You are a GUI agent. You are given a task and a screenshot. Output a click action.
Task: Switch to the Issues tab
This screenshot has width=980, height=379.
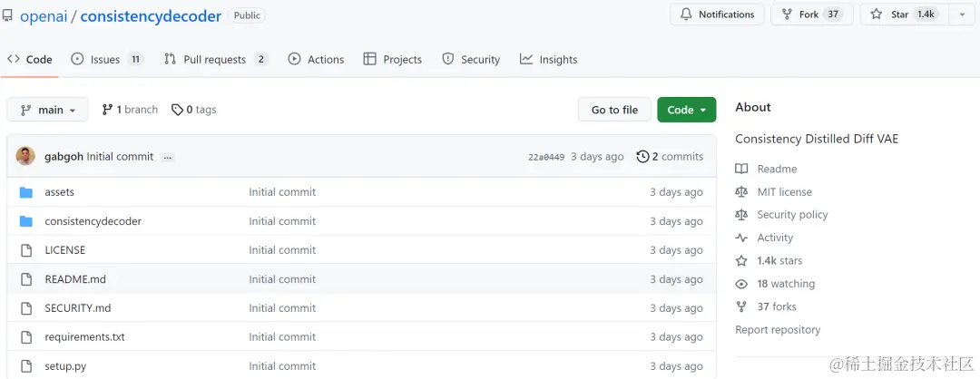[x=107, y=59]
